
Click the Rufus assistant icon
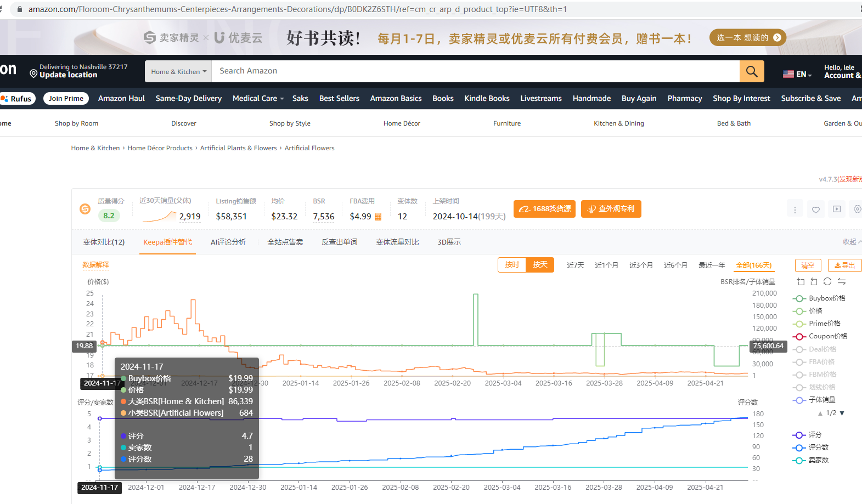(x=5, y=99)
